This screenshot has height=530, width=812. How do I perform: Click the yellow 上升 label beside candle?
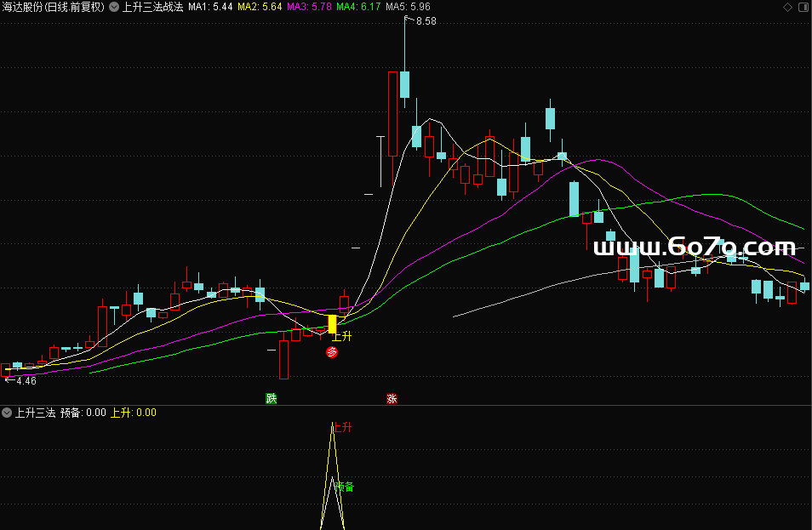coord(342,336)
